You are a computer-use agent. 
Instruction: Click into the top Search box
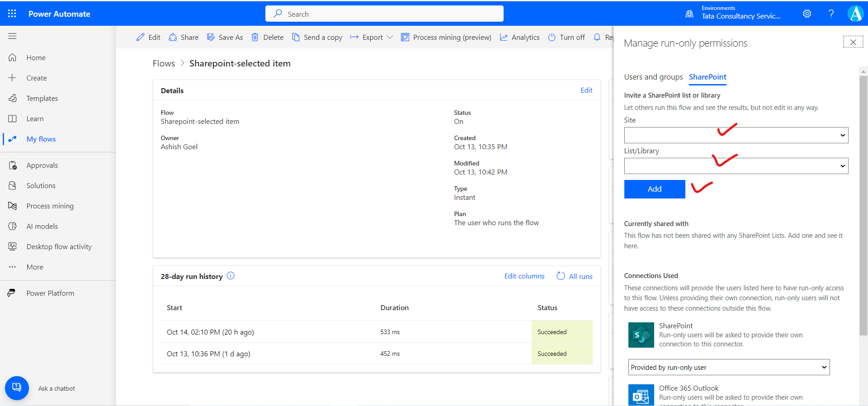point(384,14)
